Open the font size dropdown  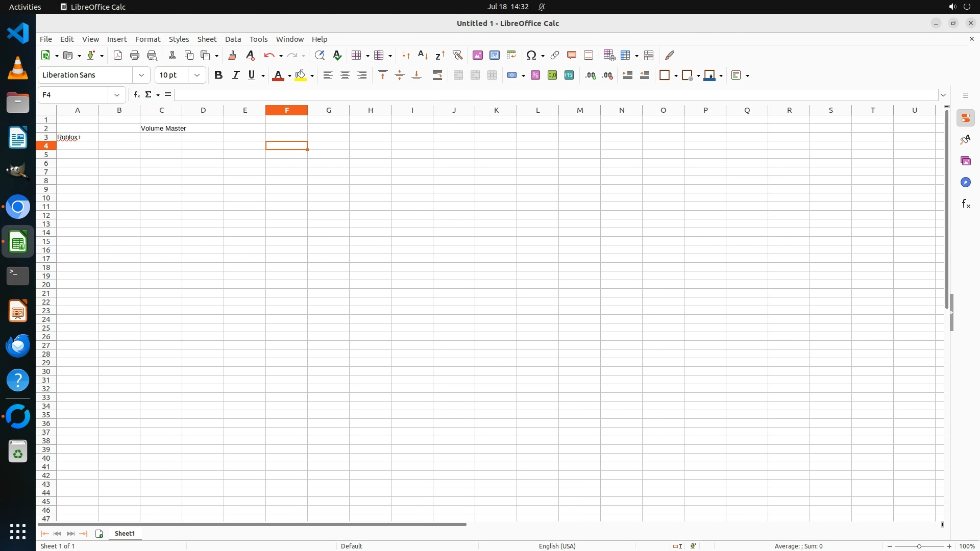coord(197,76)
